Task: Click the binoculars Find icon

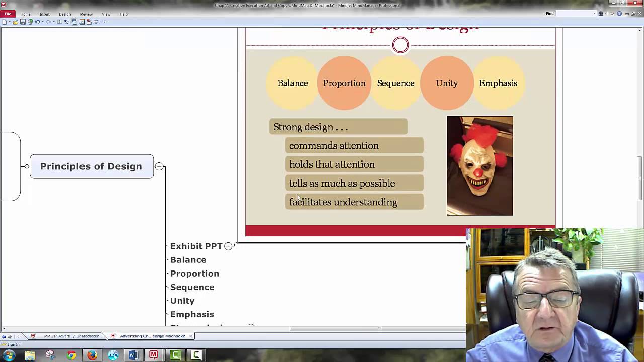Action: point(601,14)
